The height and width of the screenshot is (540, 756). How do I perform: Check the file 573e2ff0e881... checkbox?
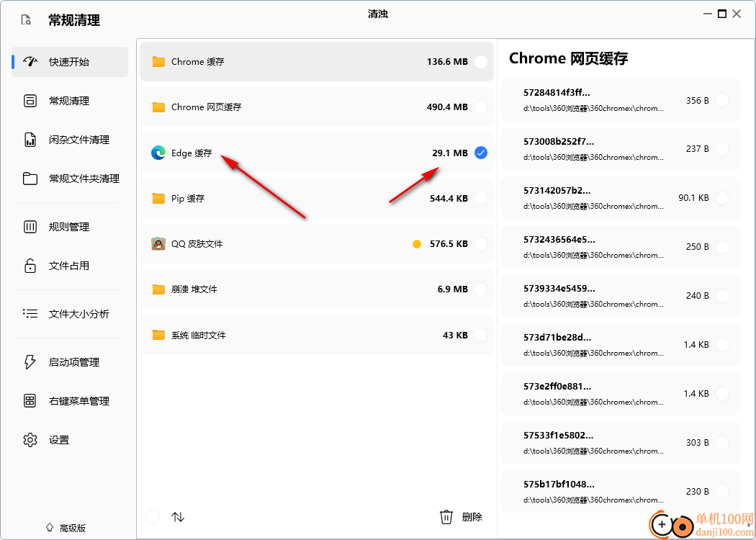tap(721, 393)
